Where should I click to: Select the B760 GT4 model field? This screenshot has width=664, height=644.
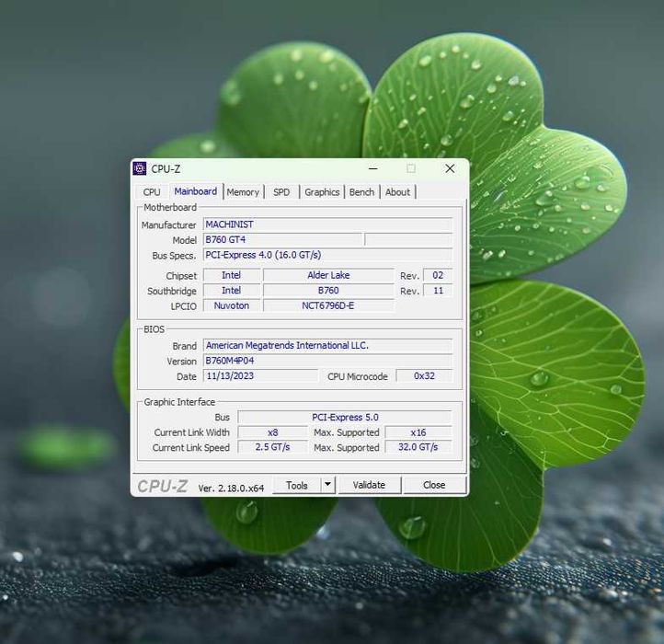coord(282,239)
